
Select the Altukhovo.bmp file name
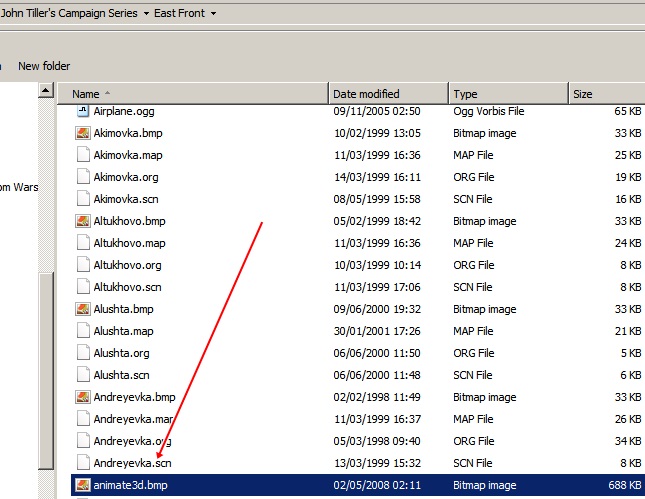coord(129,221)
